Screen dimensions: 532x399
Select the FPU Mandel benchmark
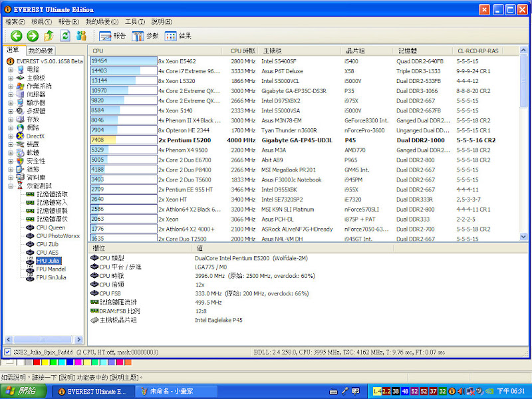pos(51,269)
